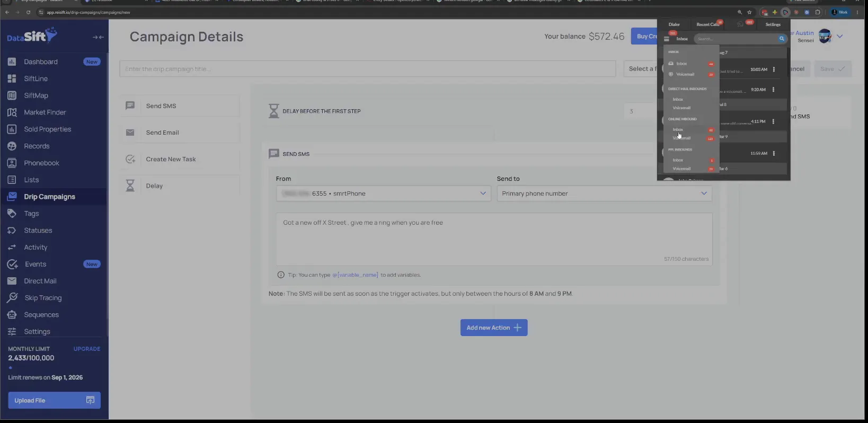Click the smrtPhone search magnifier button
The width and height of the screenshot is (868, 423).
tap(781, 39)
